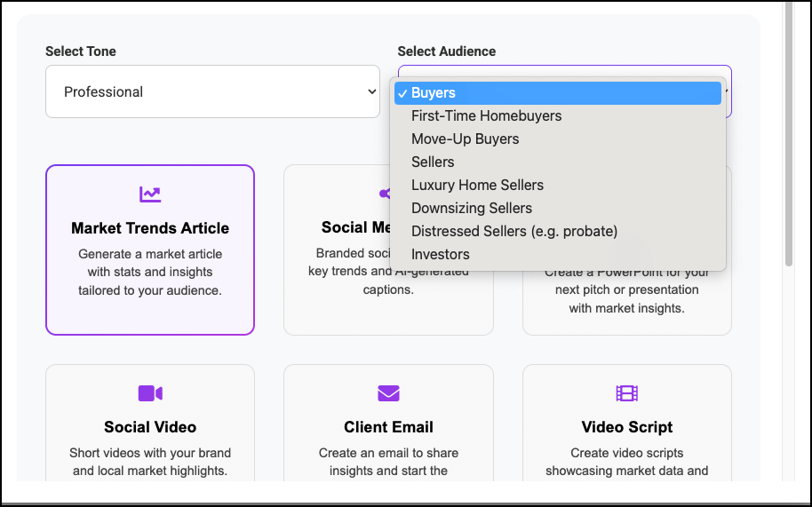Open the Video Script card title

626,427
